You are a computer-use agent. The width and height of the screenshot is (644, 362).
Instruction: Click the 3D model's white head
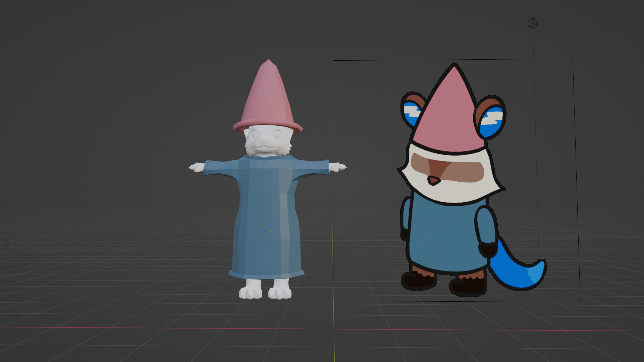266,141
